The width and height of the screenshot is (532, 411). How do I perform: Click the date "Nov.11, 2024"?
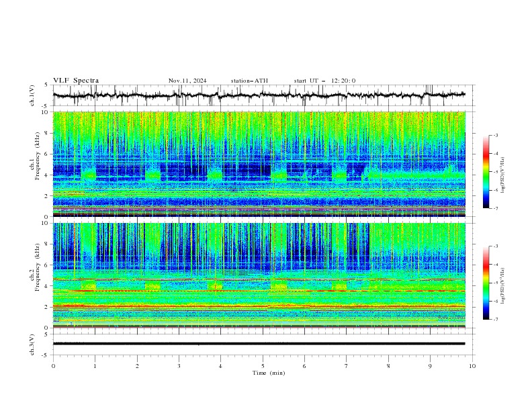click(x=187, y=81)
